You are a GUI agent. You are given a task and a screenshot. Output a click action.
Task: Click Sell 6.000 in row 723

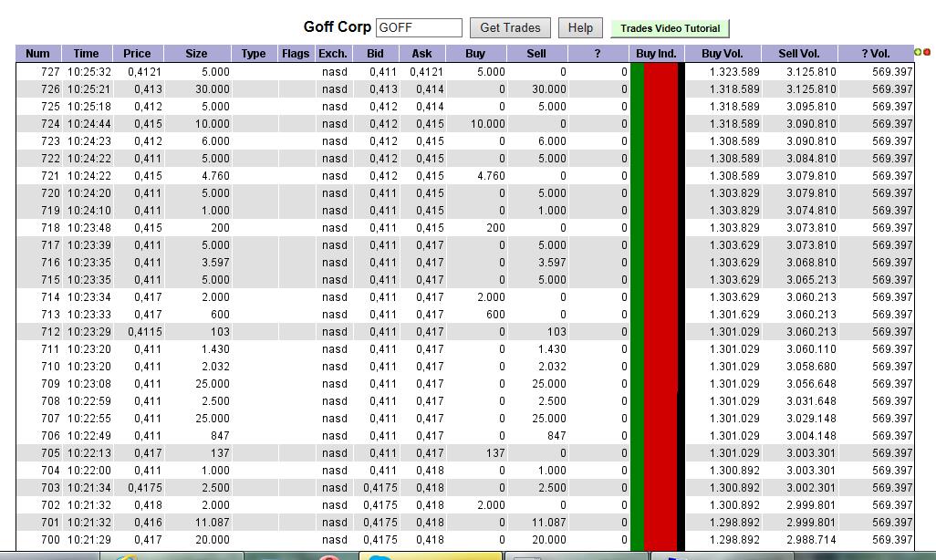click(x=552, y=140)
